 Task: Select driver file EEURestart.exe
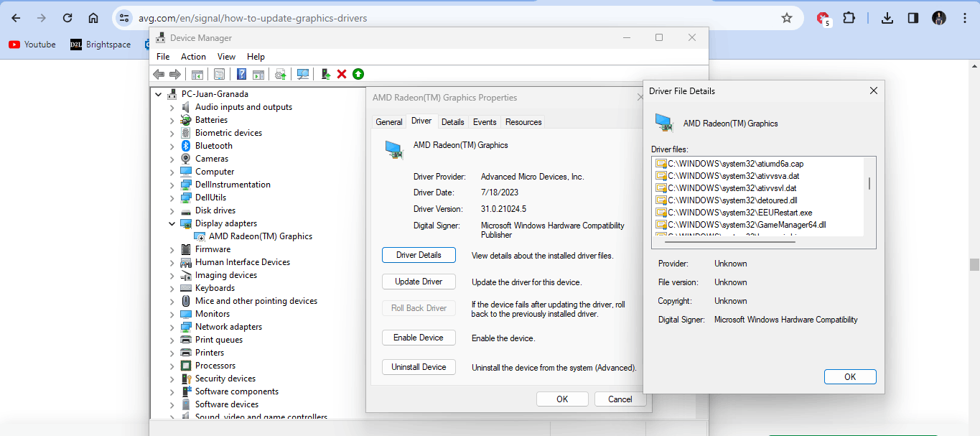[734, 213]
